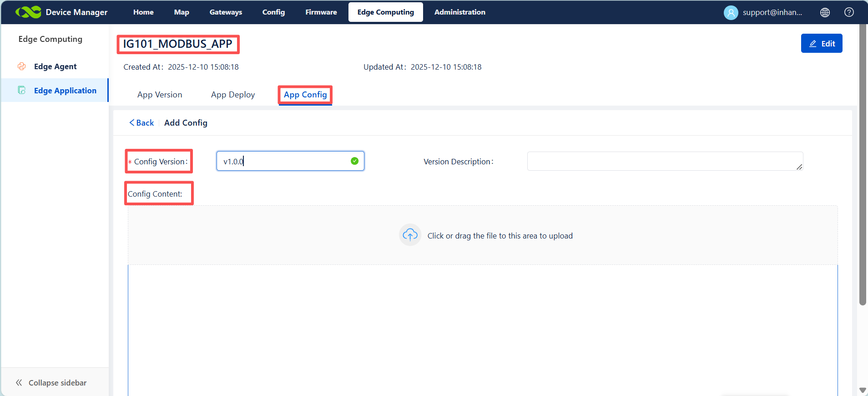Open the Gateways menu
Screen dimensions: 868x396
(226, 12)
